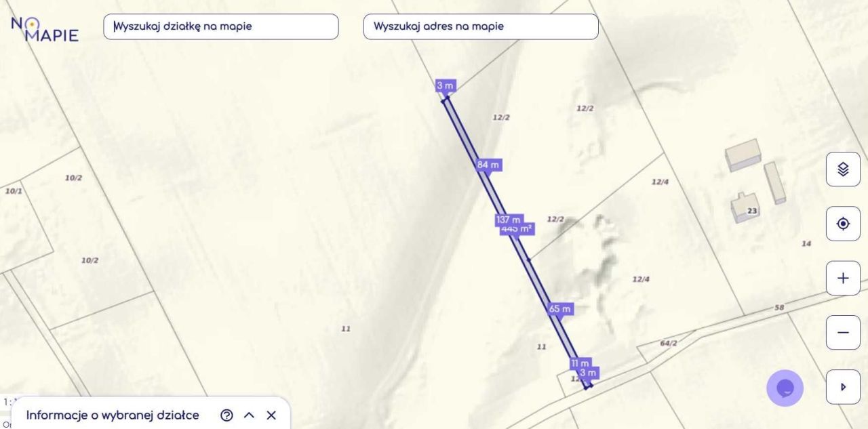
Task: Select parcel 64/2 on the map
Action: tap(668, 344)
